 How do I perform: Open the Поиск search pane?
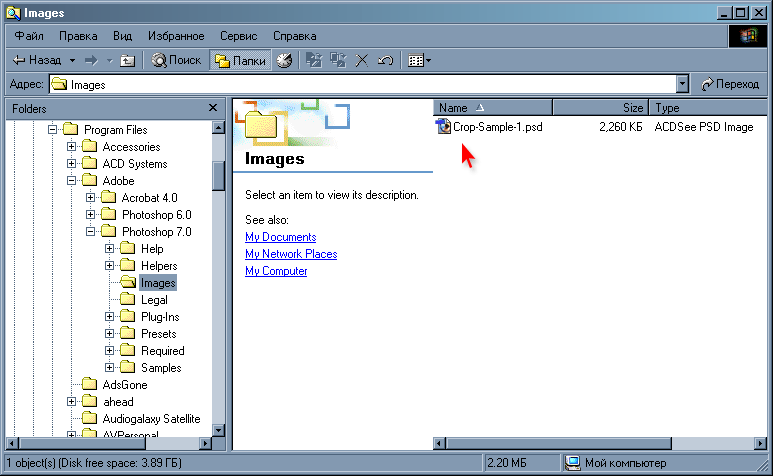click(x=176, y=61)
